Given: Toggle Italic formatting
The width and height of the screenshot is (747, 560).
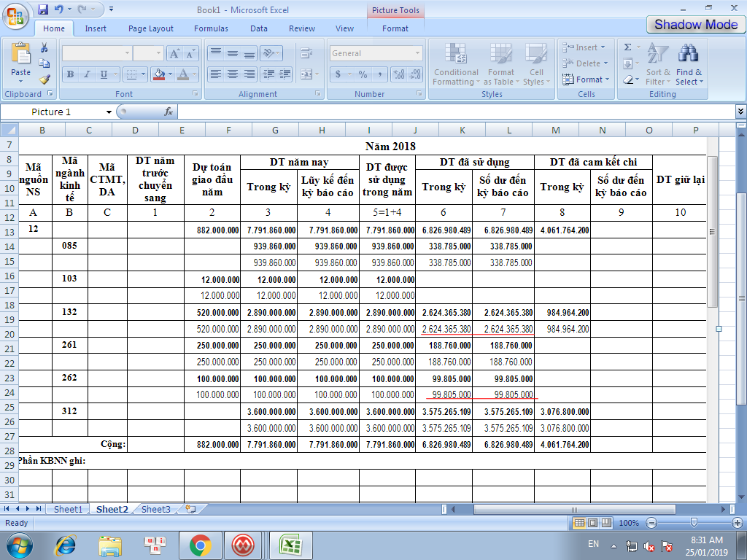Looking at the screenshot, I should pos(87,74).
